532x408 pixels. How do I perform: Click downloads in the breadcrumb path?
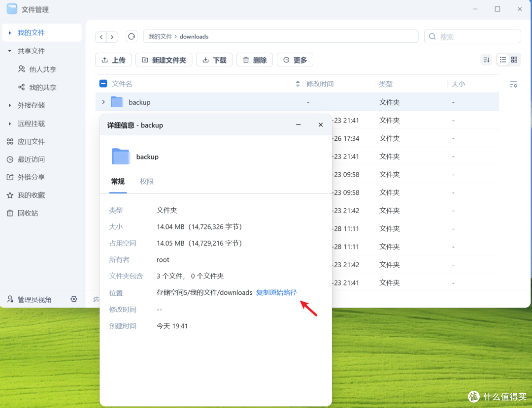click(194, 36)
